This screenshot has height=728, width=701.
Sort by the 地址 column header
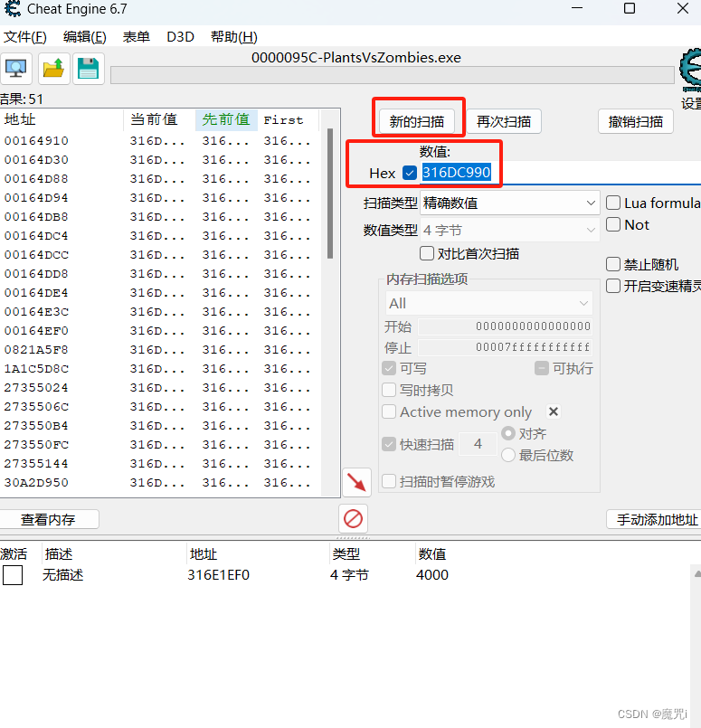(x=62, y=119)
